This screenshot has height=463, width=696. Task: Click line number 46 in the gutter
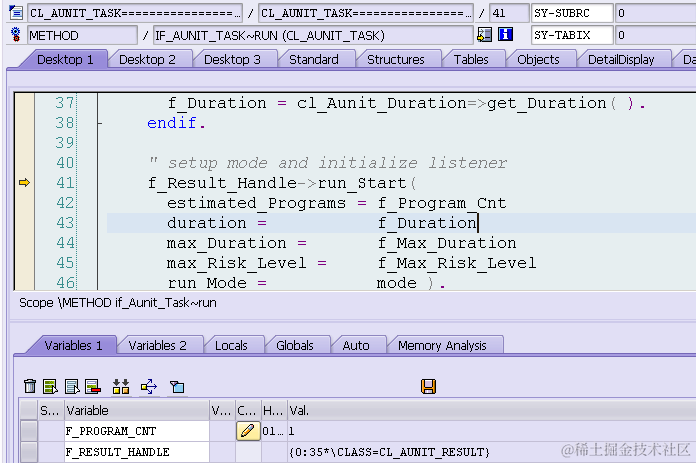(x=65, y=283)
